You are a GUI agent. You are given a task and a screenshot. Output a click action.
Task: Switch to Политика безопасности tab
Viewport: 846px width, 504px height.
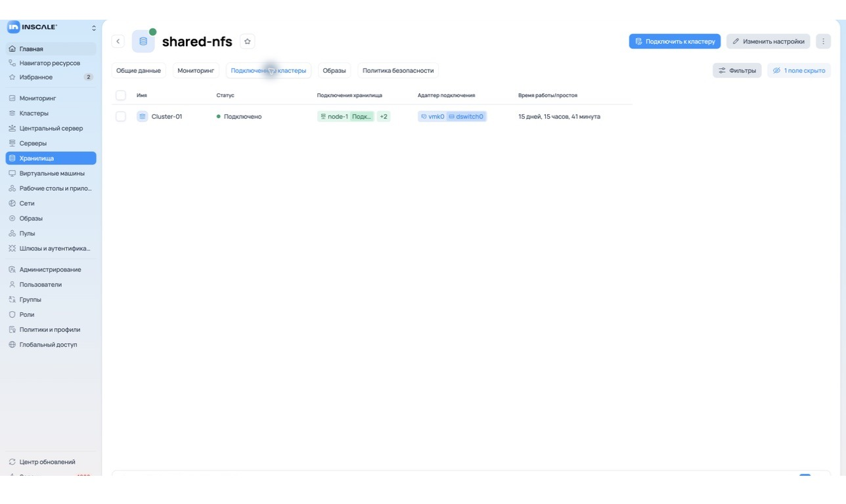point(398,70)
